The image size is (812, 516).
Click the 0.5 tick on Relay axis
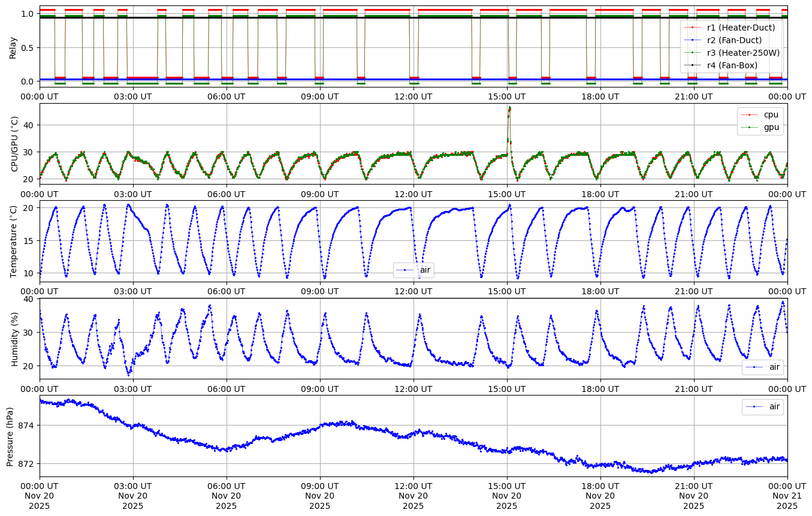click(x=28, y=47)
